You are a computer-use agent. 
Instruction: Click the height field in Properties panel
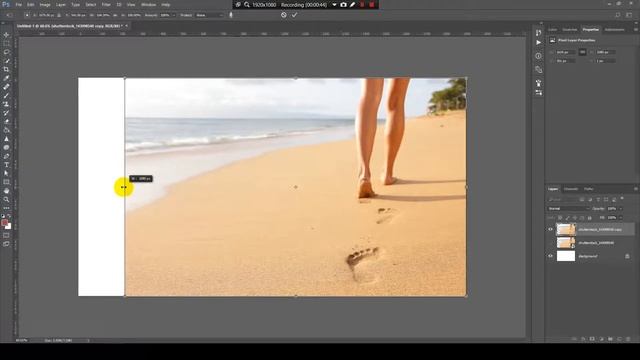[605, 52]
